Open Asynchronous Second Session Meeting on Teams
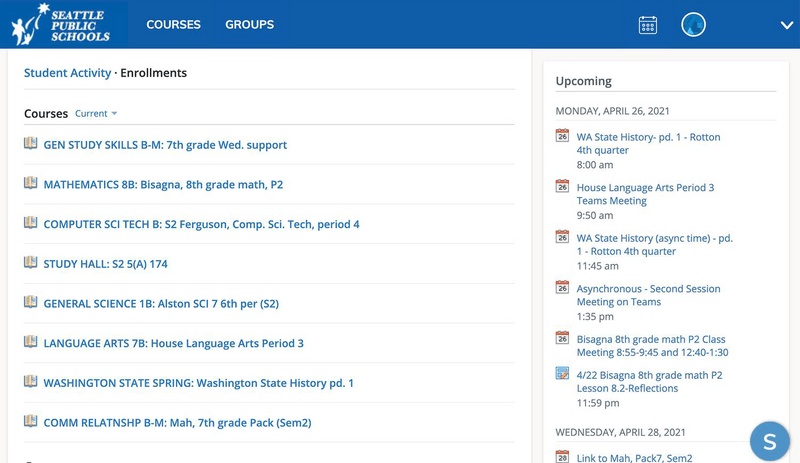Screen dimensions: 800x463 (648, 295)
